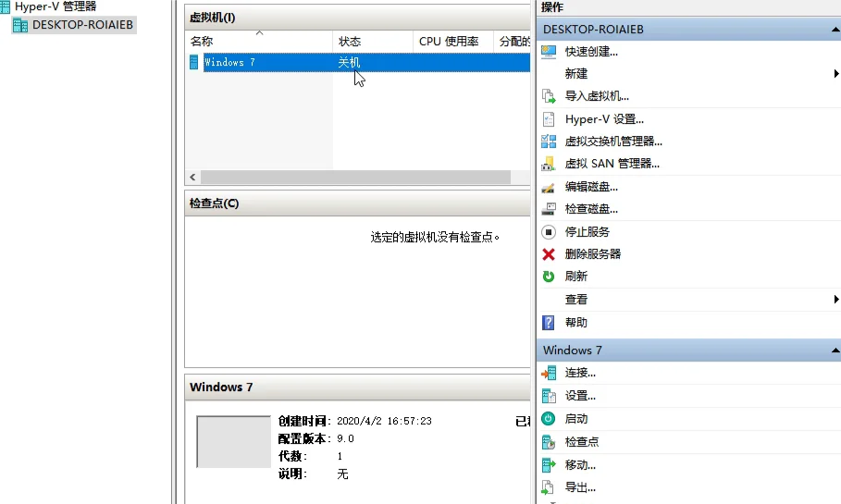Viewport: 841px width, 504px height.
Task: Choose 导入虚拟机... action
Action: pyautogui.click(x=597, y=96)
